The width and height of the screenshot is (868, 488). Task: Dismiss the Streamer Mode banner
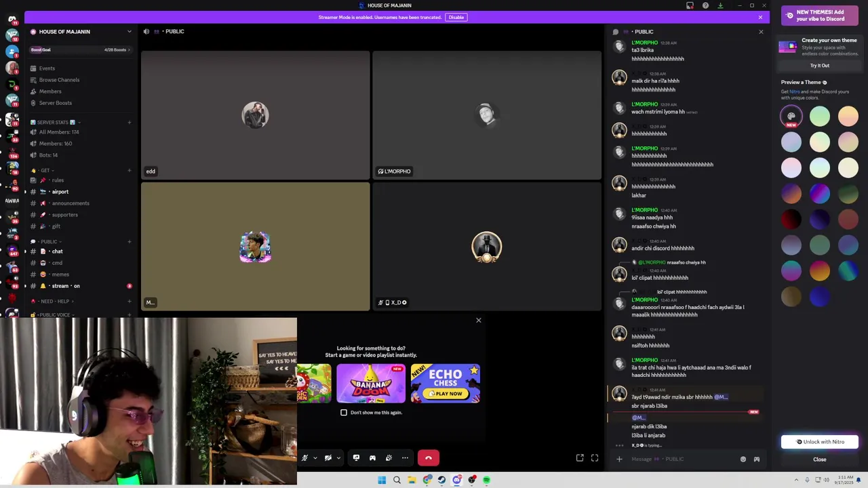[760, 17]
